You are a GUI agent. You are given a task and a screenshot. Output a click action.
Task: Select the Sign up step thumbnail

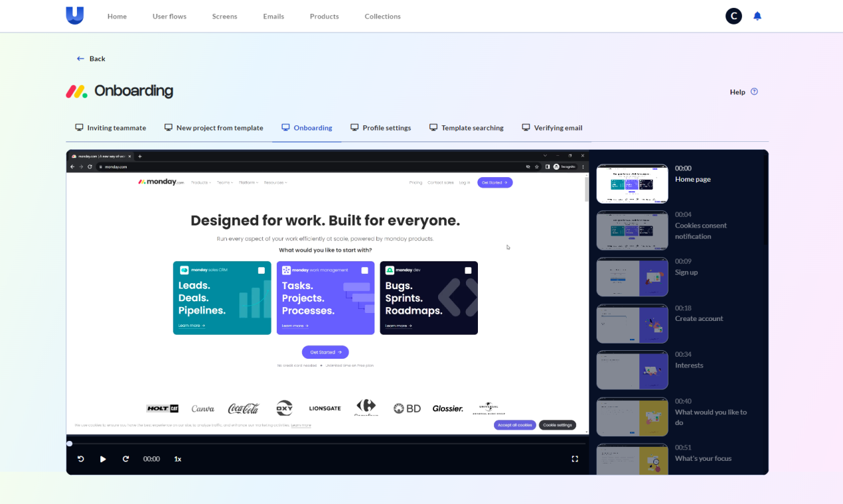tap(632, 277)
